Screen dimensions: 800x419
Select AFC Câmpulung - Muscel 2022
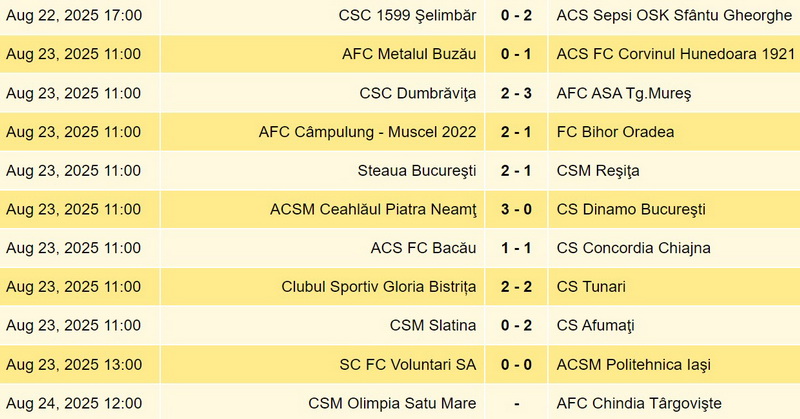367,132
